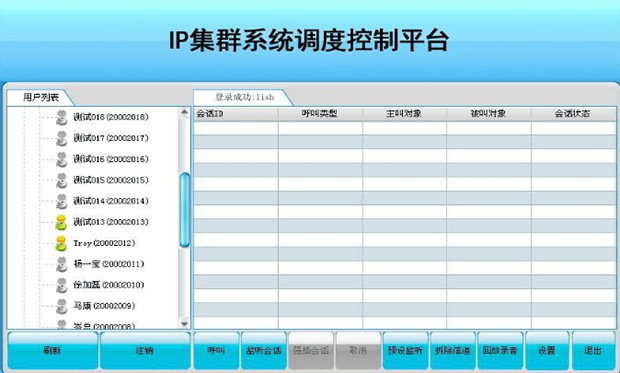Select user 测试017 (20002017) in the list

click(x=111, y=138)
